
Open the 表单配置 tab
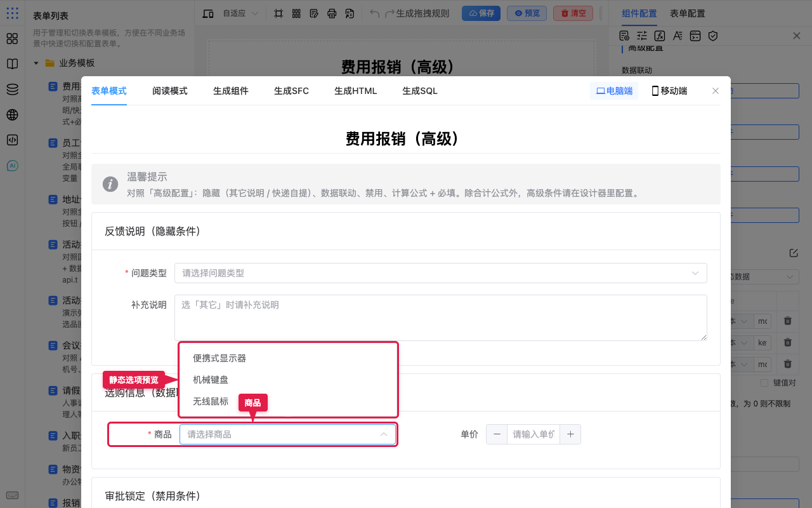click(x=688, y=13)
